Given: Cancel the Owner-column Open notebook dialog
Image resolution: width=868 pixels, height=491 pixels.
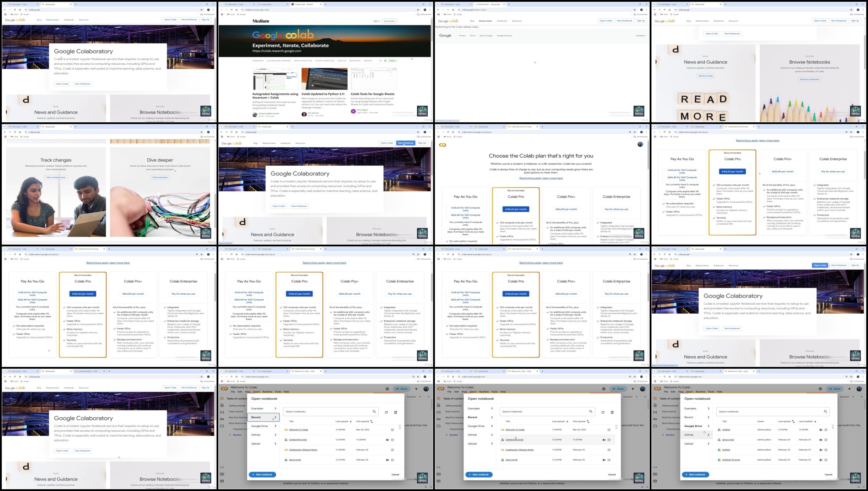Looking at the screenshot, I should [828, 475].
